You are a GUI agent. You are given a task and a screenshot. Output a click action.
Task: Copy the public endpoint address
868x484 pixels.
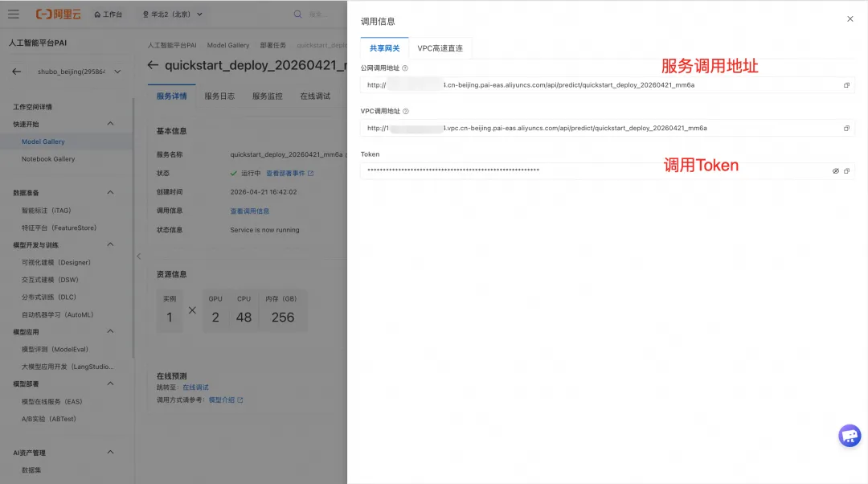coord(846,85)
